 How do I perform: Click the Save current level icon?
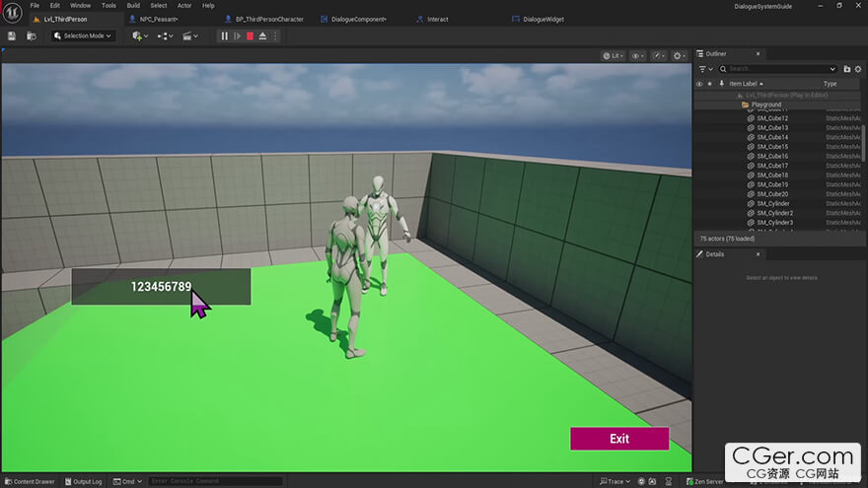tap(11, 36)
